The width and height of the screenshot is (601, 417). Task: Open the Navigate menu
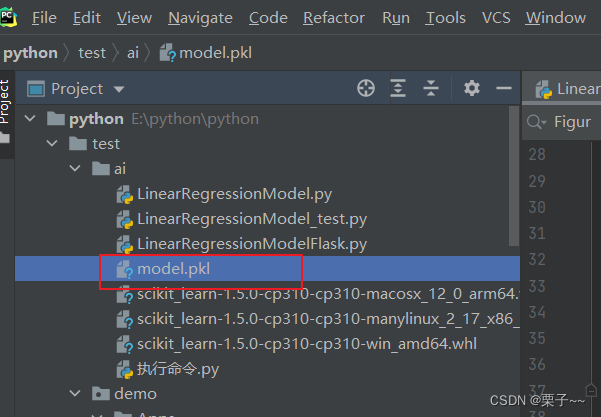coord(200,18)
